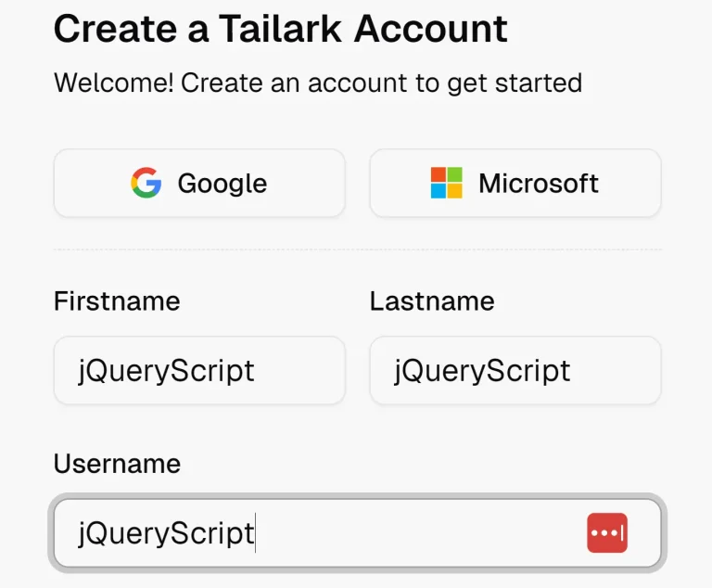This screenshot has width=712, height=588.
Task: Click the Firstname label
Action: (117, 301)
